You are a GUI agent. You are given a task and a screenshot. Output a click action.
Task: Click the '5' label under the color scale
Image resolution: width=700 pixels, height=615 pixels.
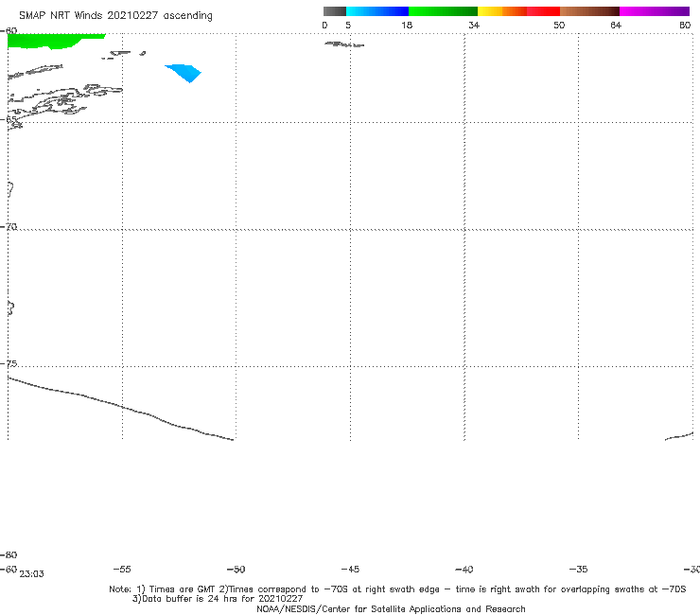[348, 25]
